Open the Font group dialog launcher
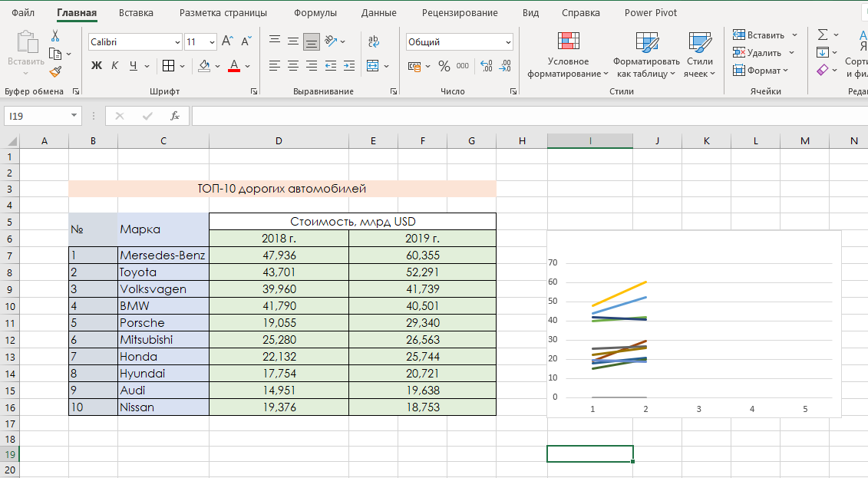Viewport: 868px width, 478px height. point(253,91)
